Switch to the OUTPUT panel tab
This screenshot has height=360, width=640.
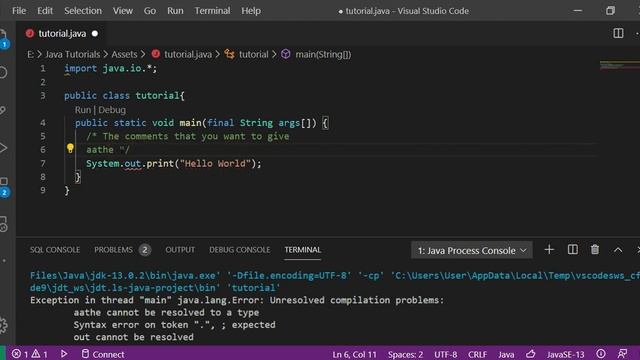pos(180,250)
